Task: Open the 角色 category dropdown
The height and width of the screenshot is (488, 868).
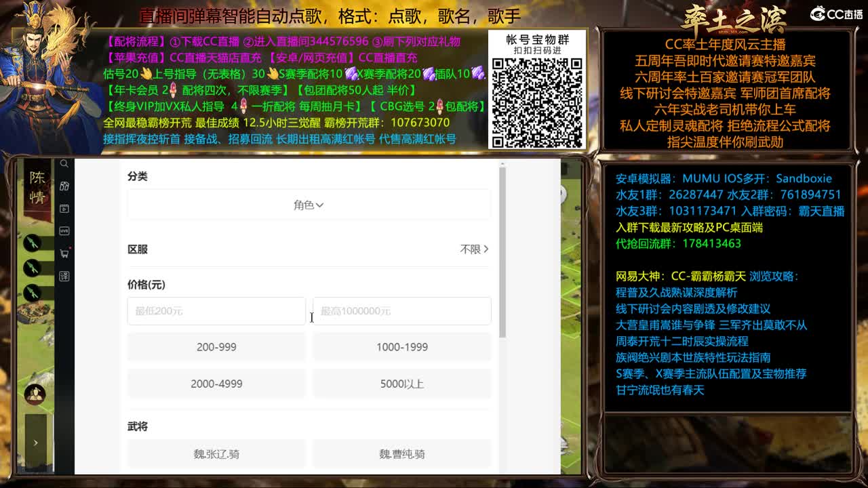Action: pos(309,205)
